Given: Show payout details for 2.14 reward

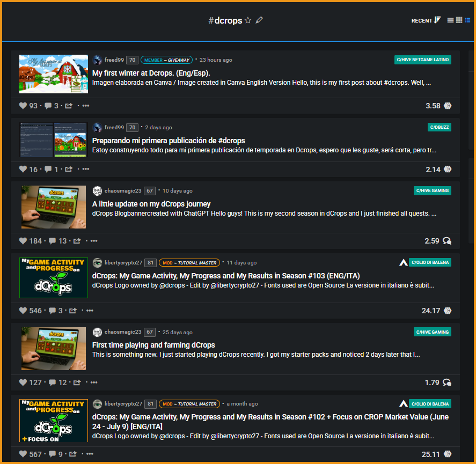Looking at the screenshot, I should click(x=448, y=169).
